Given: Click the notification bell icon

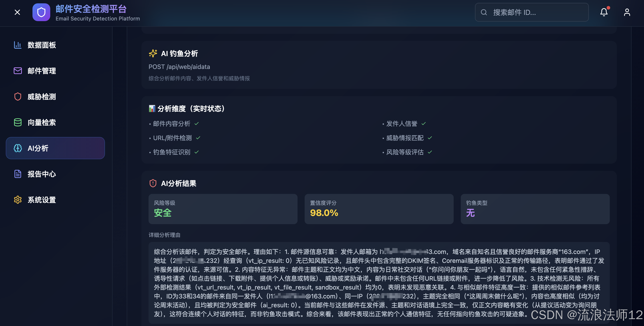Looking at the screenshot, I should 604,12.
